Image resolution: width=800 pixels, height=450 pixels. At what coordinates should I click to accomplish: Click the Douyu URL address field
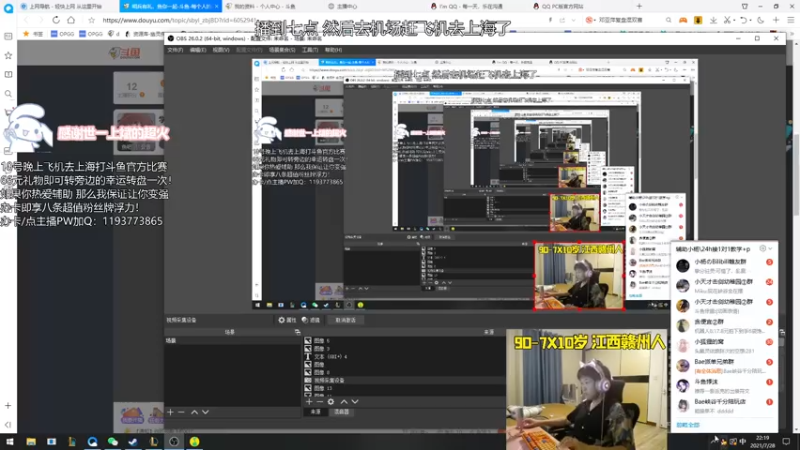(x=321, y=20)
